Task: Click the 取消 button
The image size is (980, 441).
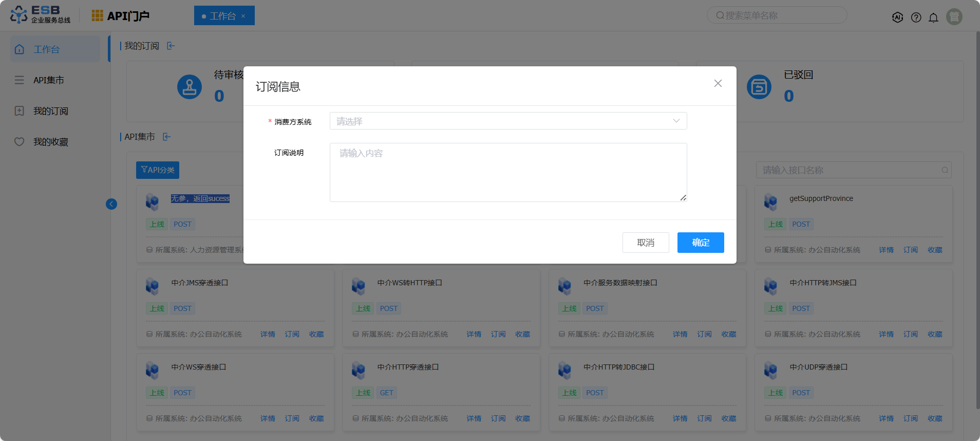Action: pos(645,243)
